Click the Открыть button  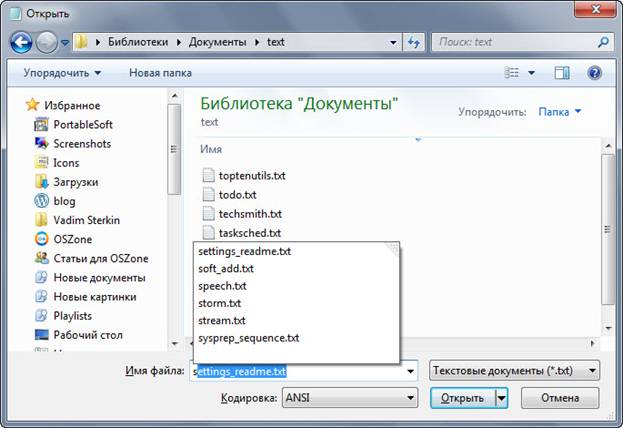(463, 398)
